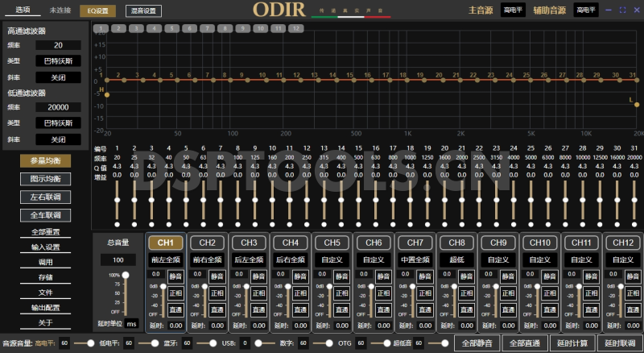644x353 pixels.
Task: Click EQ preset tab number 1
Action: 101,27
